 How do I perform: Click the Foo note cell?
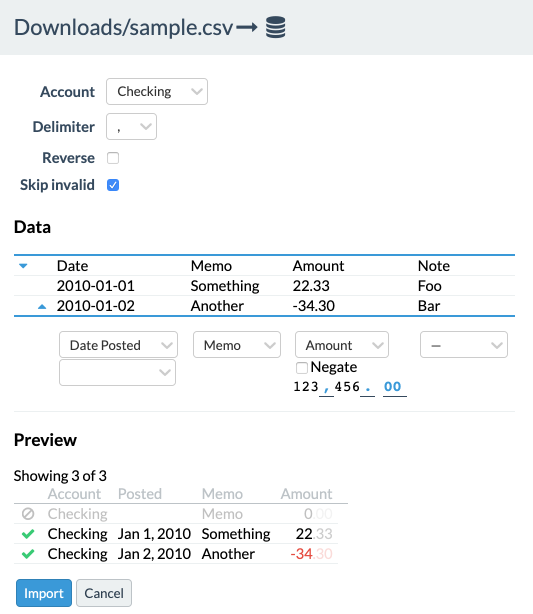(x=430, y=286)
